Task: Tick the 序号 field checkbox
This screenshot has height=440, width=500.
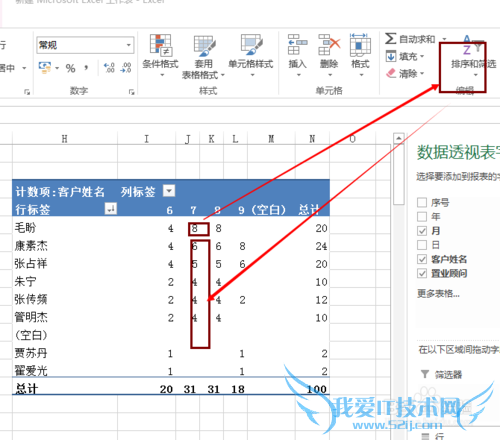Action: pos(422,202)
